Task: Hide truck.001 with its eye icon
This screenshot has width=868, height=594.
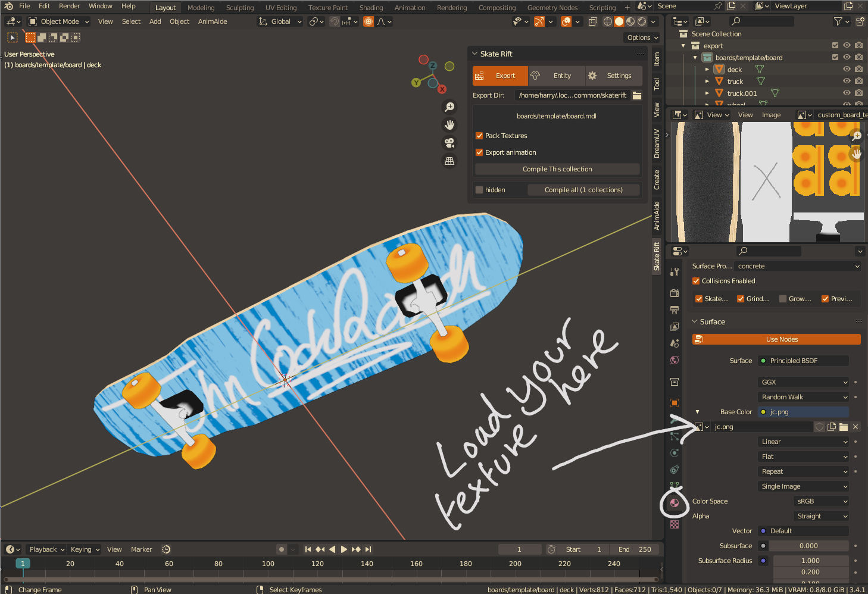Action: (847, 93)
